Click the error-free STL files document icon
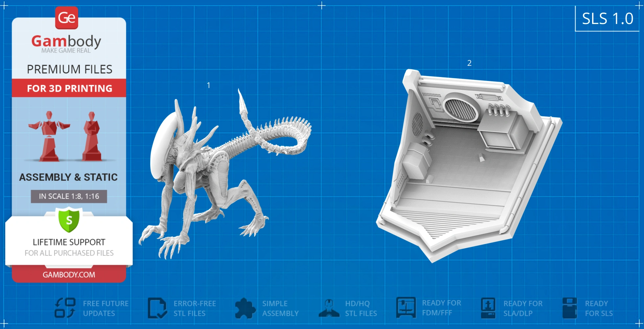 click(157, 308)
